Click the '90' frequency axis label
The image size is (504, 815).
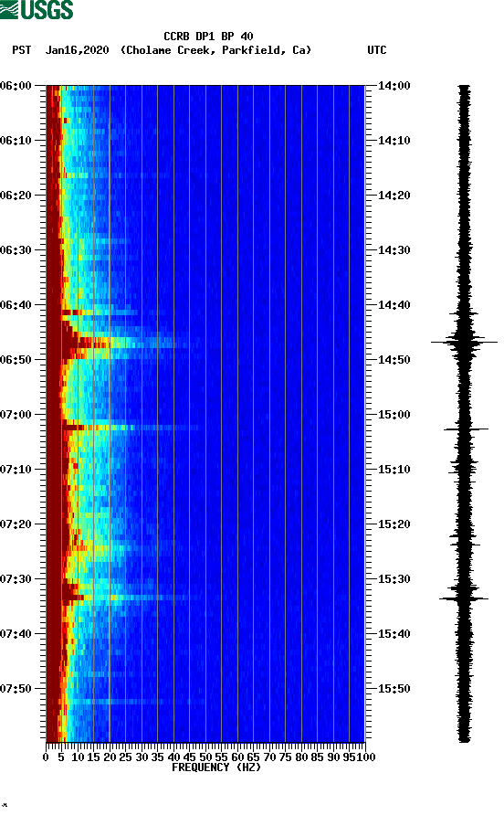click(x=333, y=757)
